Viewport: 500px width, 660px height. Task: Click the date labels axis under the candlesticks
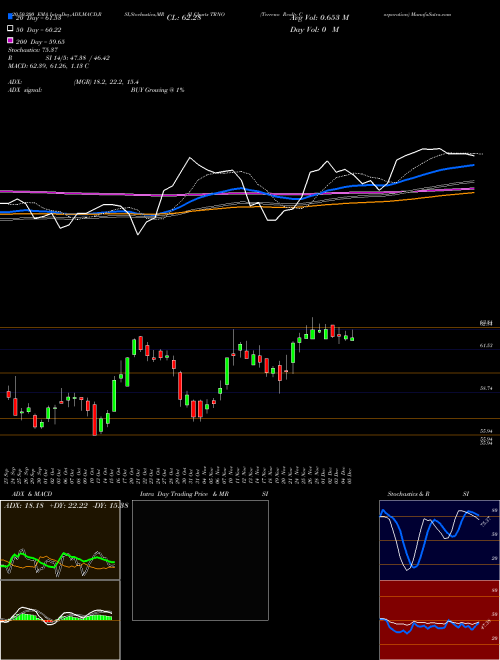point(178,475)
